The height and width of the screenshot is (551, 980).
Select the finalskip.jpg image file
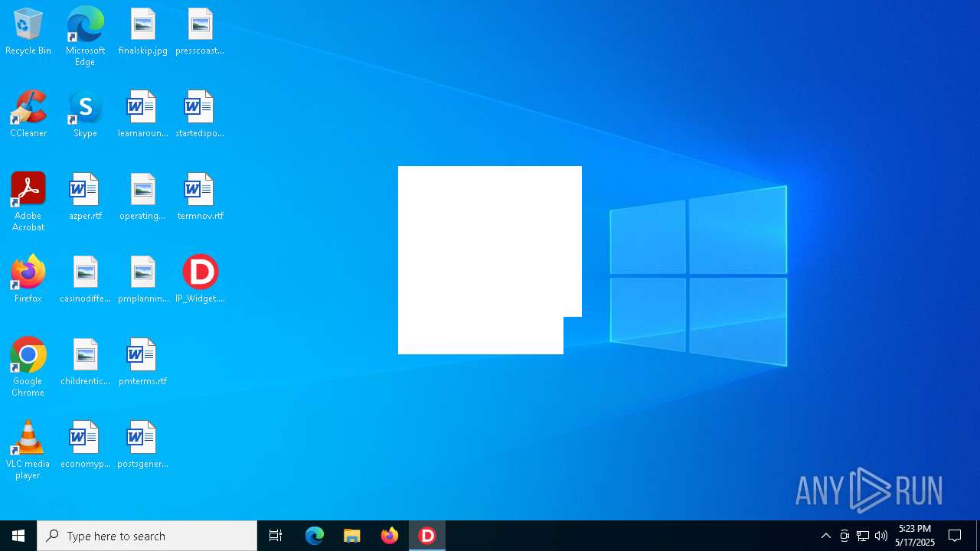point(142,32)
